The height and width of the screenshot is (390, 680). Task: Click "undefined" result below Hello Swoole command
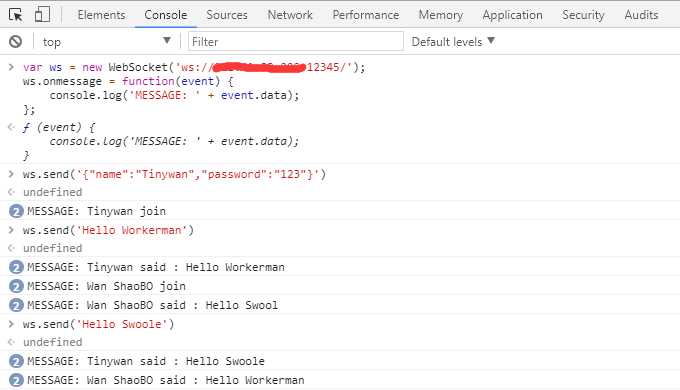point(52,342)
